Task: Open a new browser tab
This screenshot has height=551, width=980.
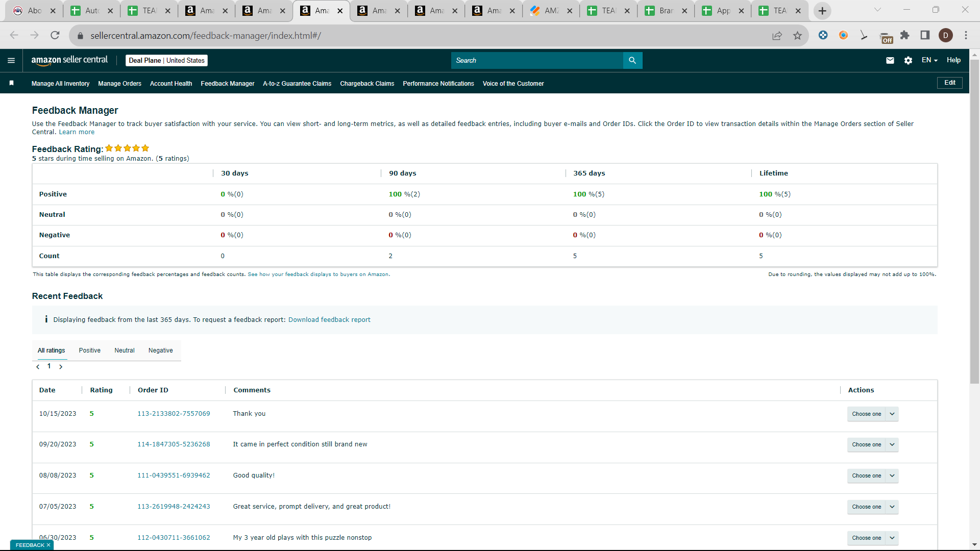Action: (822, 11)
